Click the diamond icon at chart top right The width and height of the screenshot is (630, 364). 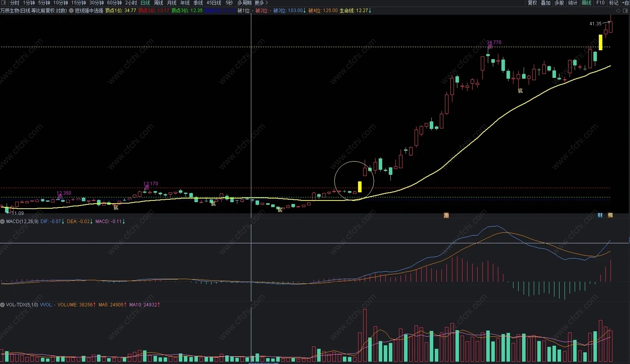coord(618,11)
